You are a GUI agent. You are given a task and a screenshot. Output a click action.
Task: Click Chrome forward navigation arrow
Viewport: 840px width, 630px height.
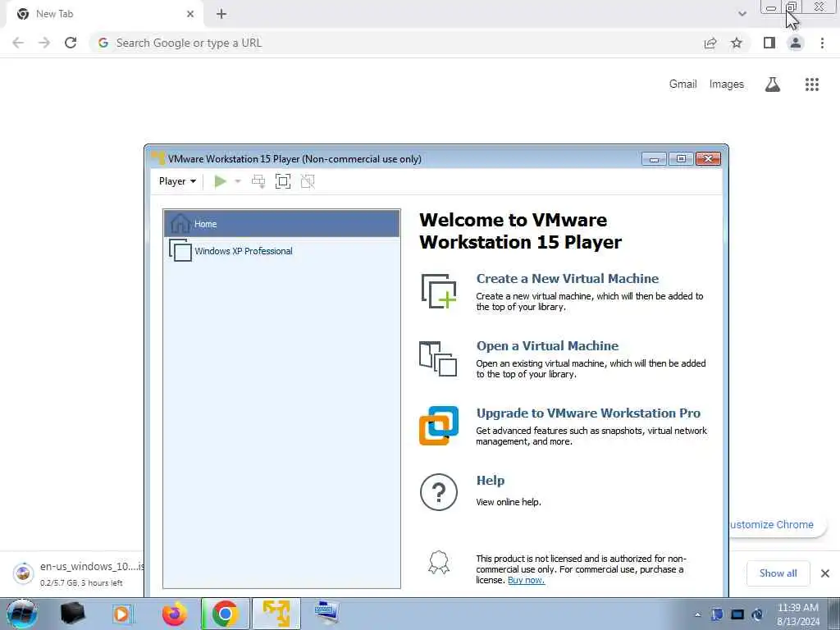(44, 43)
